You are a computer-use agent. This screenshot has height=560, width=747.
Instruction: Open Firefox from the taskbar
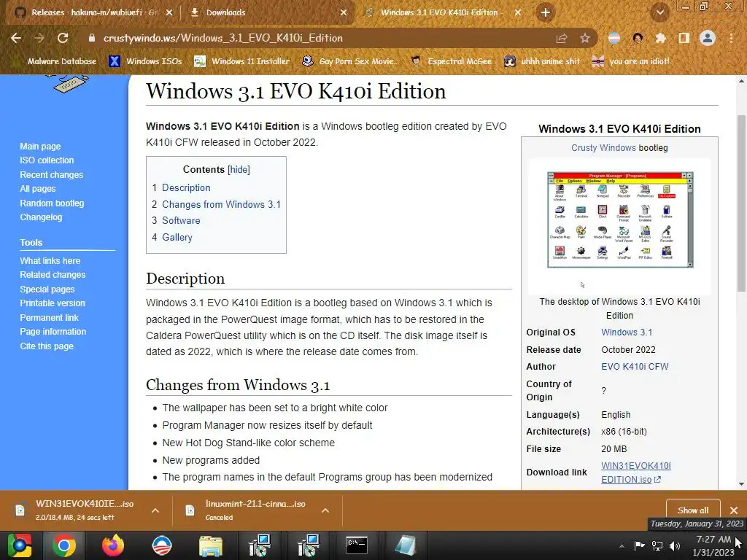point(113,545)
